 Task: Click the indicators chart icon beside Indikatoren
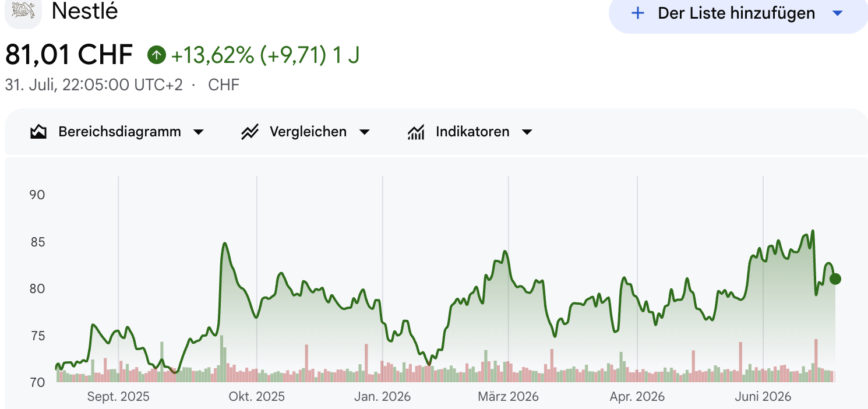point(415,132)
